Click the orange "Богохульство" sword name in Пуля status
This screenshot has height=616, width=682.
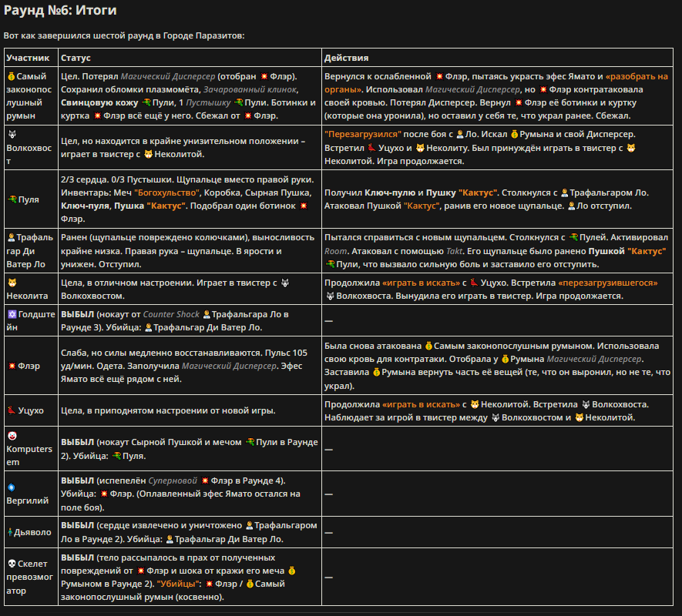tap(166, 192)
